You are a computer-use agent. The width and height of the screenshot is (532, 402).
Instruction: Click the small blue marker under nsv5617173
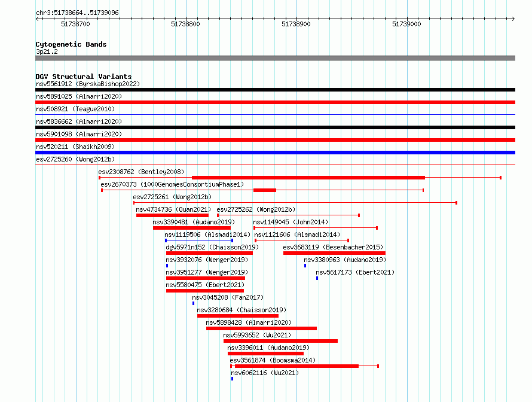(x=317, y=278)
